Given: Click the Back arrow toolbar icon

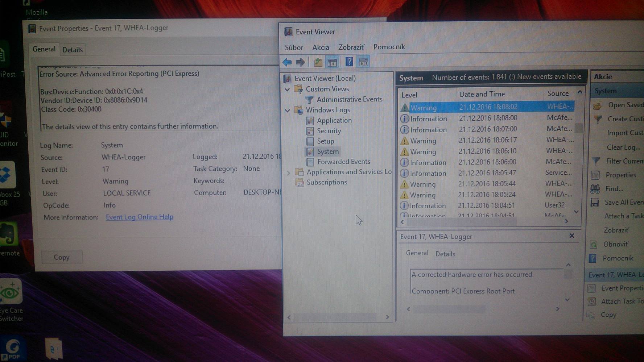Looking at the screenshot, I should click(x=287, y=62).
